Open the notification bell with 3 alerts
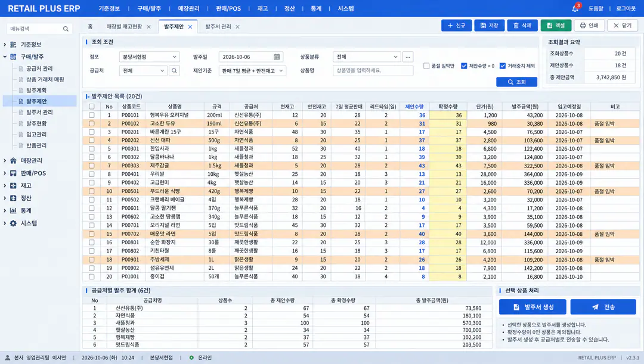 pos(575,8)
